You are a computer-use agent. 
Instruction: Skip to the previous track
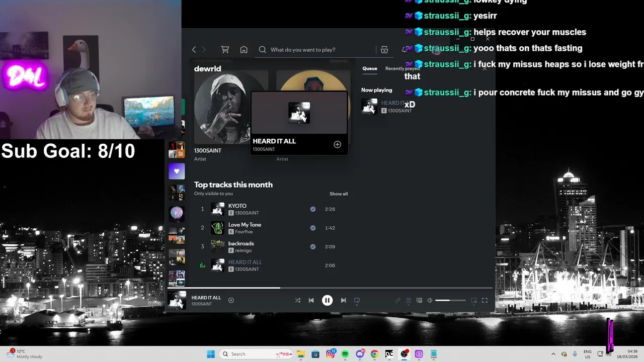tap(311, 300)
